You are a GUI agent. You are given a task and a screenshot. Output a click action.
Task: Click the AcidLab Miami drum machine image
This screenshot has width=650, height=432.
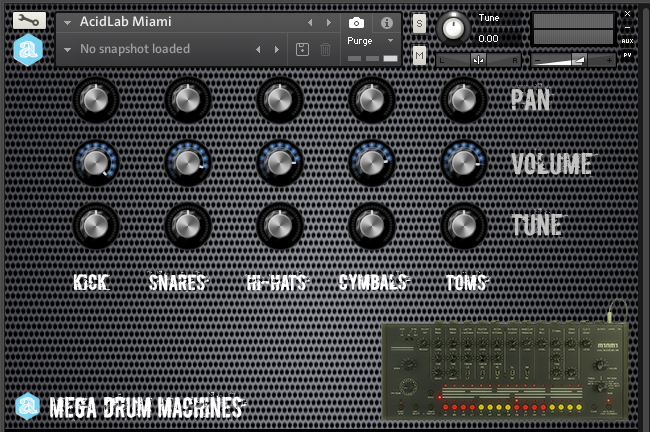[505, 371]
